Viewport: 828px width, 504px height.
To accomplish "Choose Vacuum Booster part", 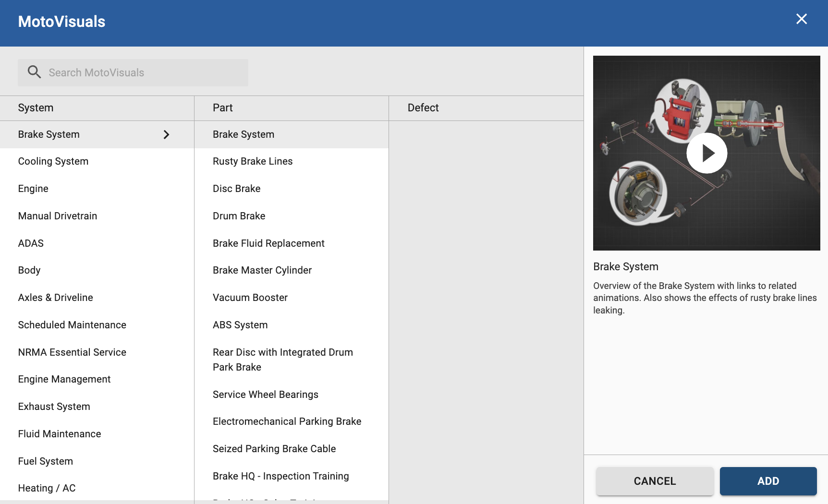I will (292, 298).
